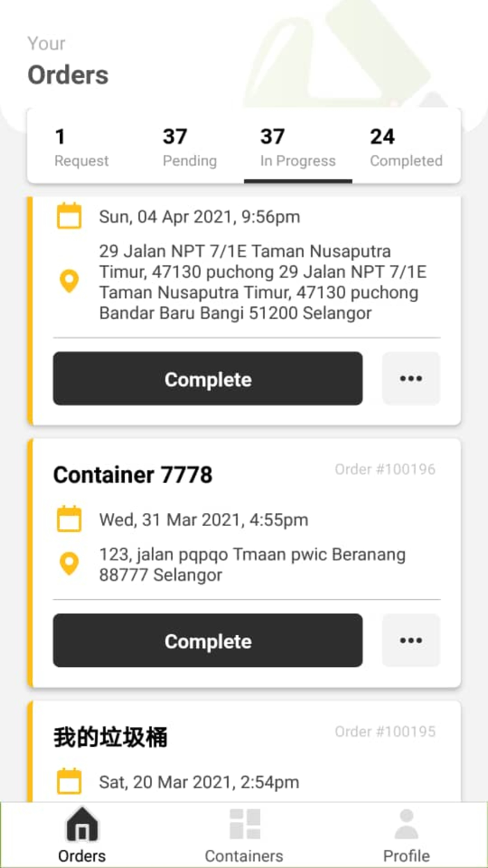488x868 pixels.
Task: Click location pin beside 123, jalan pqpqo address
Action: tap(69, 564)
